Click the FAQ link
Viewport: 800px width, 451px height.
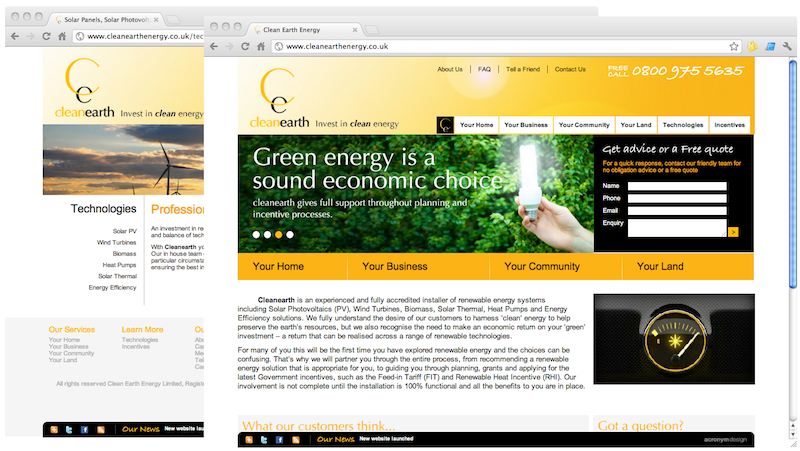[484, 69]
